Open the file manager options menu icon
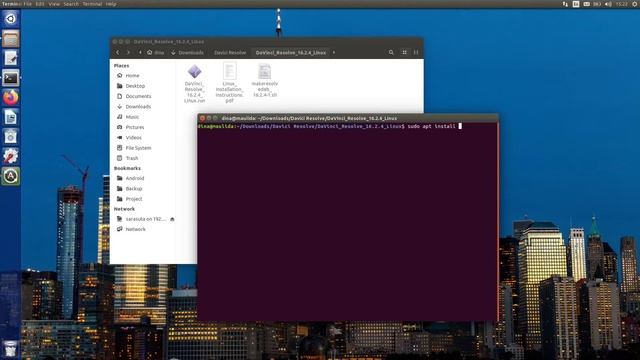This screenshot has width=640, height=360. coord(416,53)
